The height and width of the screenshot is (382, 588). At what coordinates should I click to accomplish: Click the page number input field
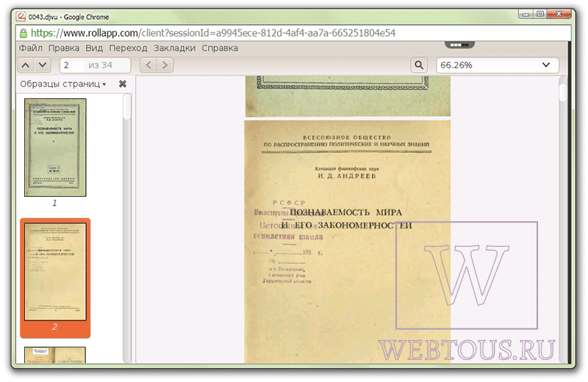[95, 65]
